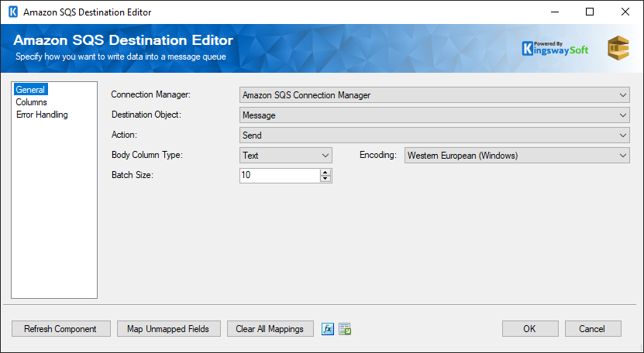This screenshot has height=353, width=644.
Task: Click the Cancel button
Action: (593, 329)
